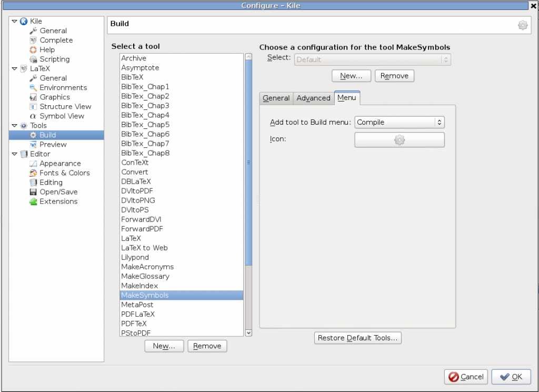Click tool list scrollbar down arrow
This screenshot has height=392, width=539.
248,333
